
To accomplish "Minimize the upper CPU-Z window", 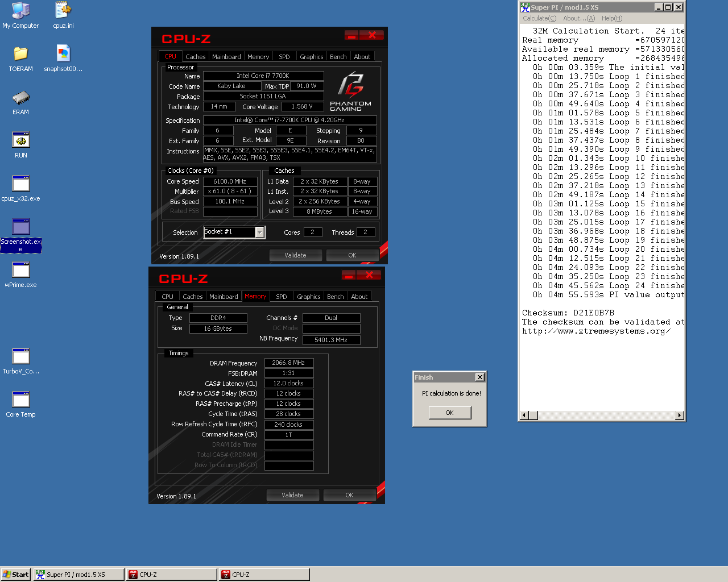I will 351,35.
